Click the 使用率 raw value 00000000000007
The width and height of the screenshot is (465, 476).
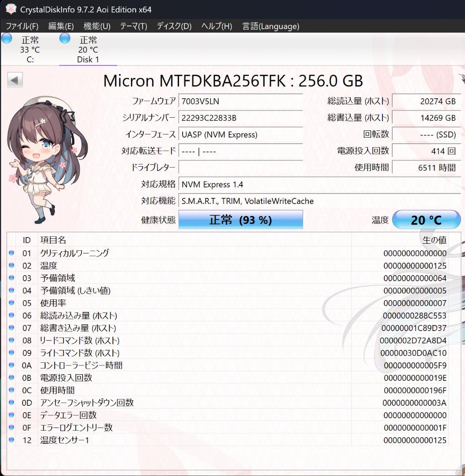coord(415,303)
